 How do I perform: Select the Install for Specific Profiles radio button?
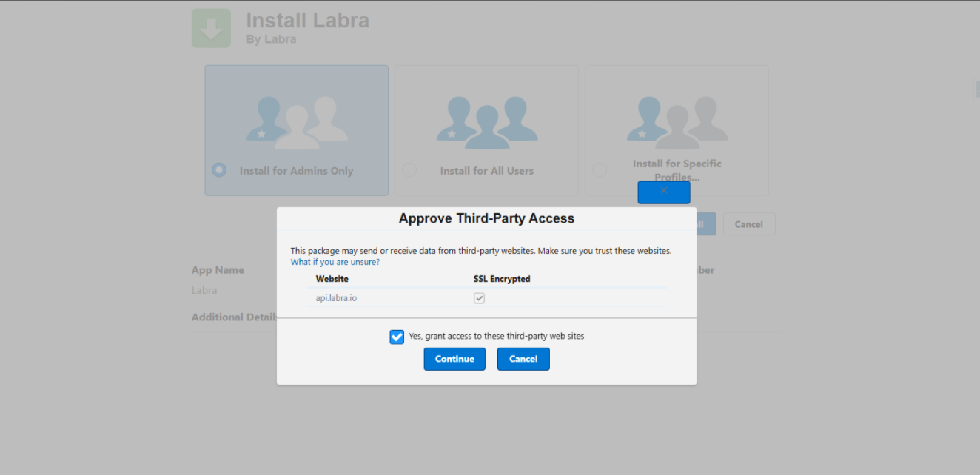click(x=600, y=169)
